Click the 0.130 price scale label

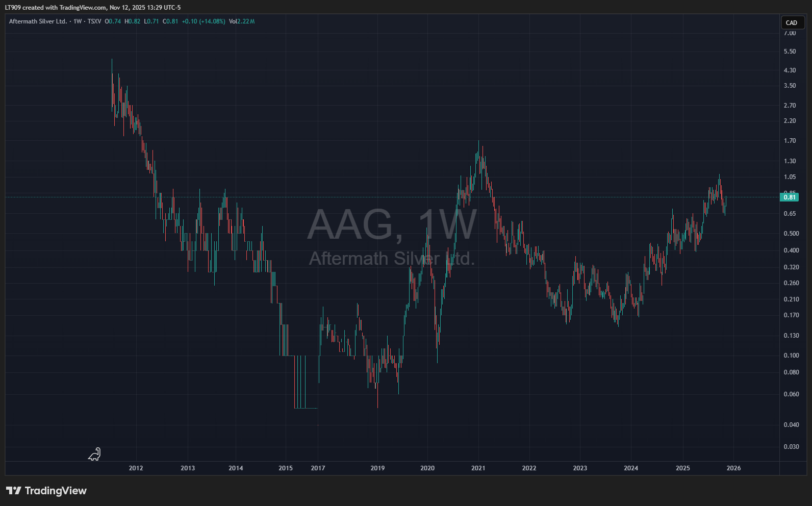[x=791, y=336]
